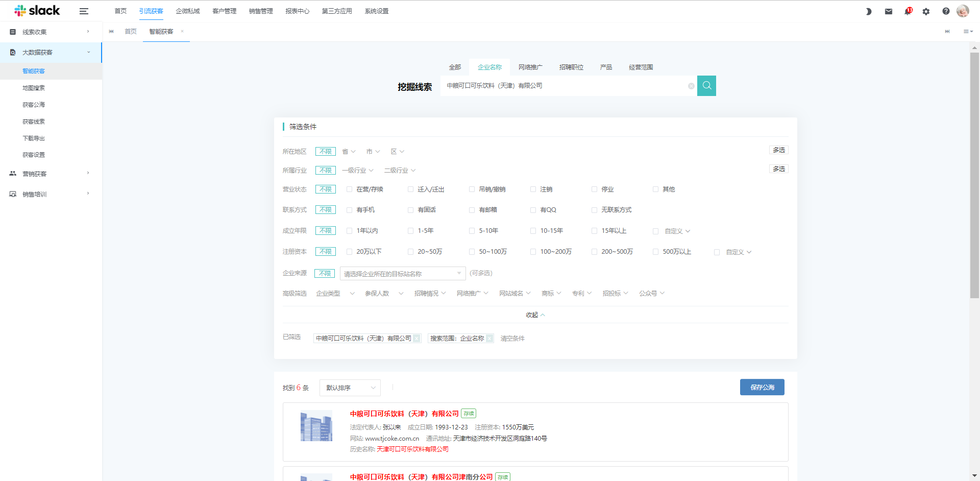This screenshot has width=980, height=481.
Task: Check the 有手机 checkbox
Action: (x=350, y=210)
